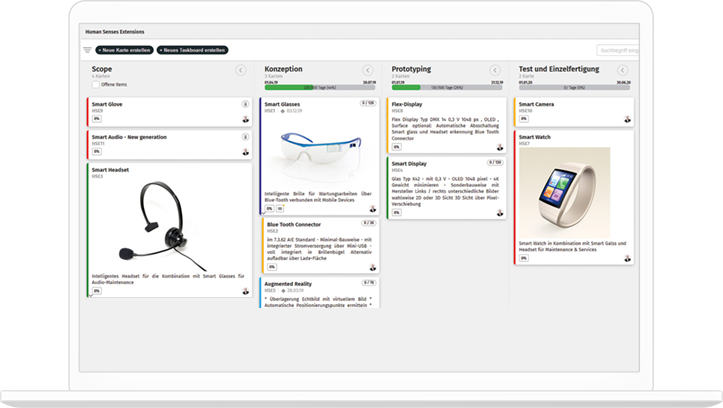
Task: Open the Smart Watch image thumbnail
Action: (565, 193)
